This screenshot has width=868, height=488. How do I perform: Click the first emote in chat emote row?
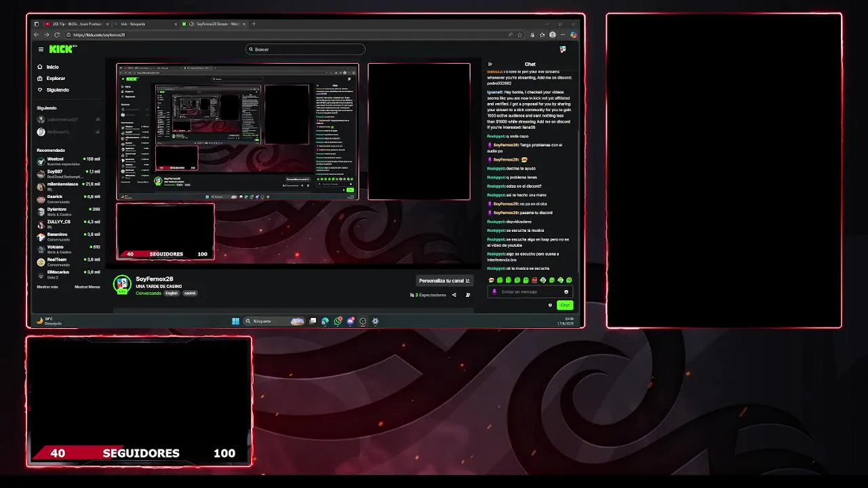492,280
